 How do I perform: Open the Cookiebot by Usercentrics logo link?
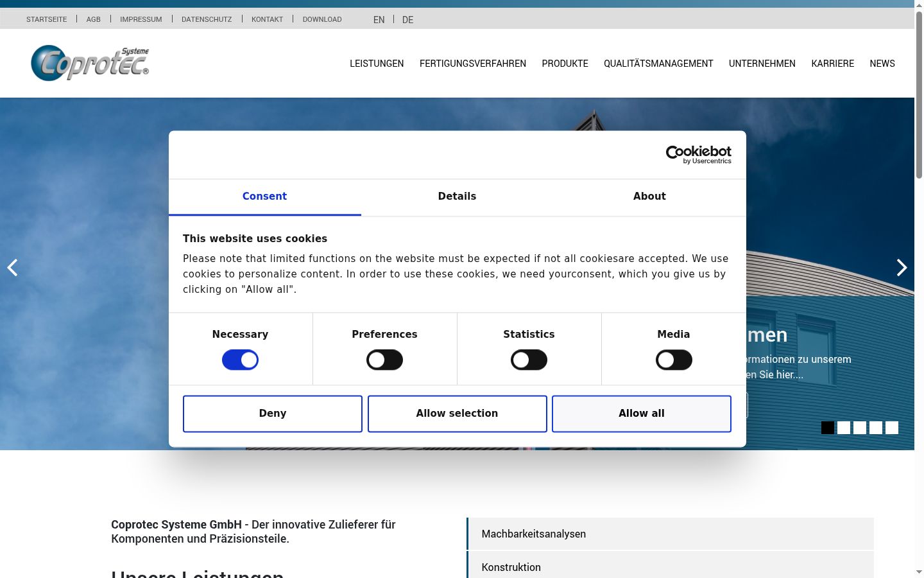click(x=698, y=155)
